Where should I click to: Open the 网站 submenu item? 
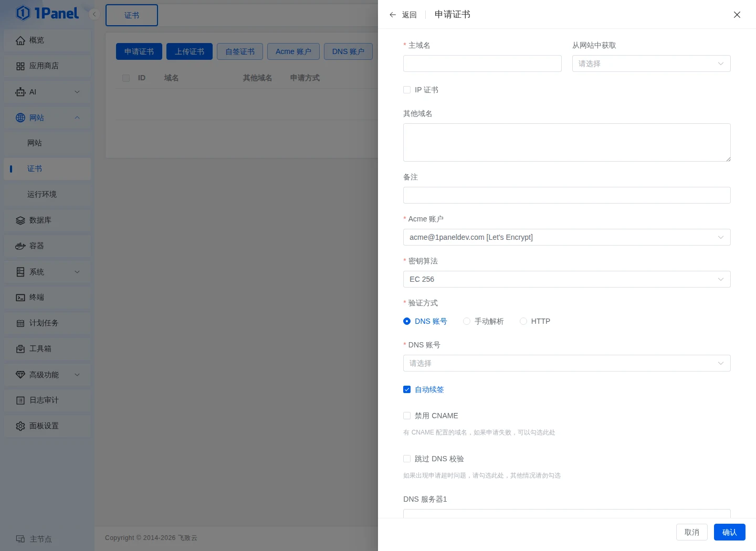[47, 143]
